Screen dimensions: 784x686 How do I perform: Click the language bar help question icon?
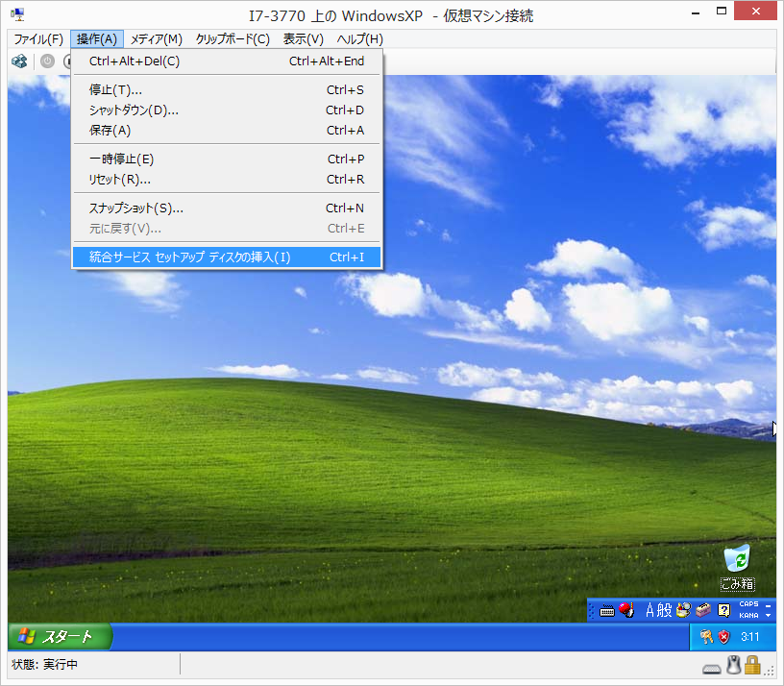pyautogui.click(x=723, y=610)
